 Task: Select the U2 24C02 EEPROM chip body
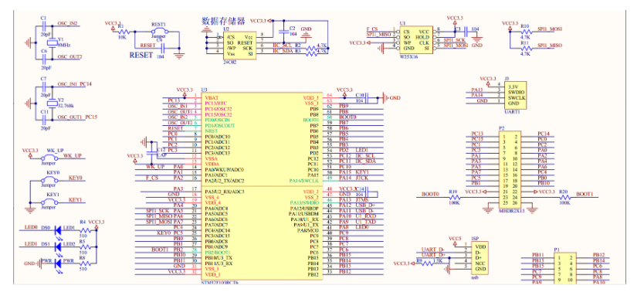click(x=240, y=46)
